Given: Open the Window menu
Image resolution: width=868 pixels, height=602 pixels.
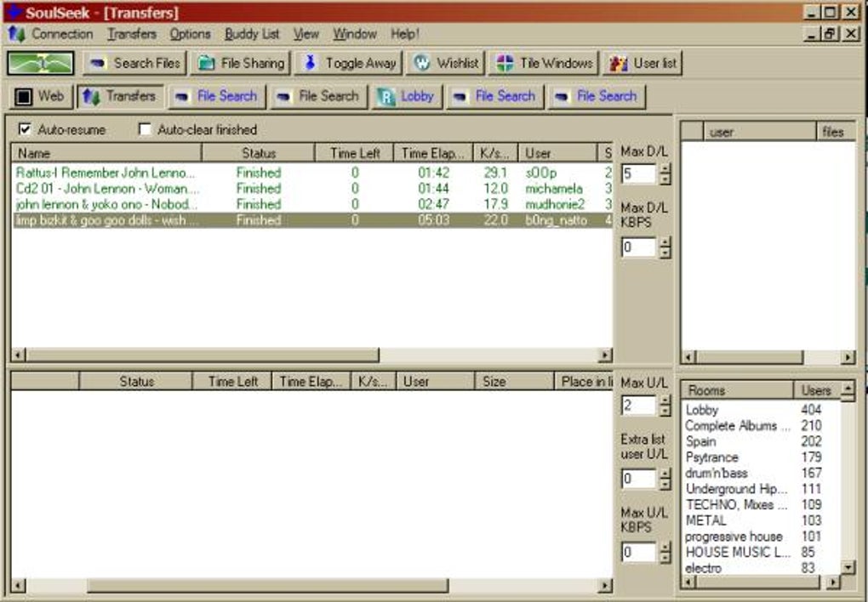Looking at the screenshot, I should [x=354, y=34].
